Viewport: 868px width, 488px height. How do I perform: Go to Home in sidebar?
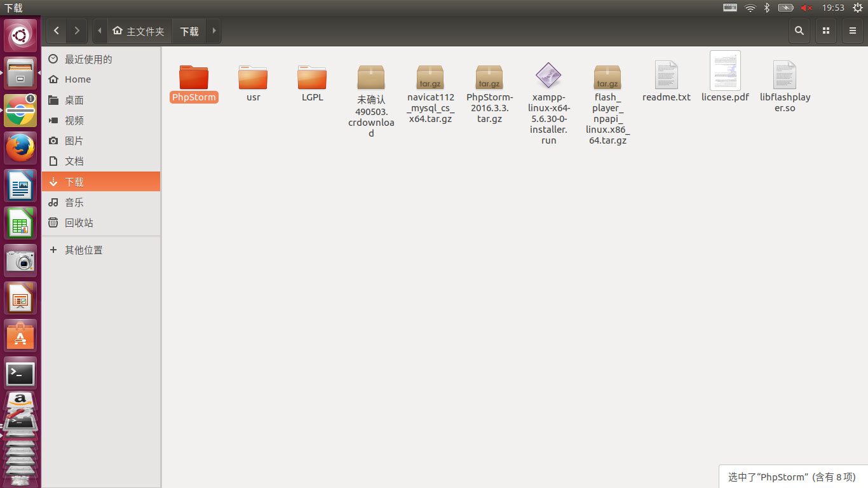pyautogui.click(x=101, y=79)
